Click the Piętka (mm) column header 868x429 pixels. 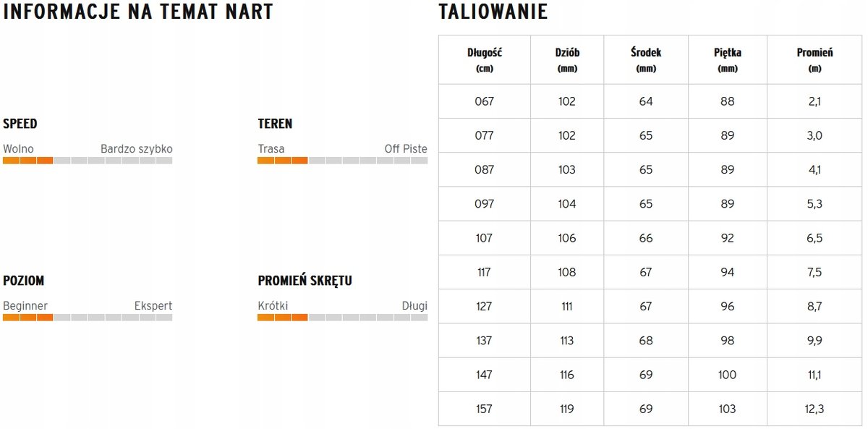click(x=728, y=60)
